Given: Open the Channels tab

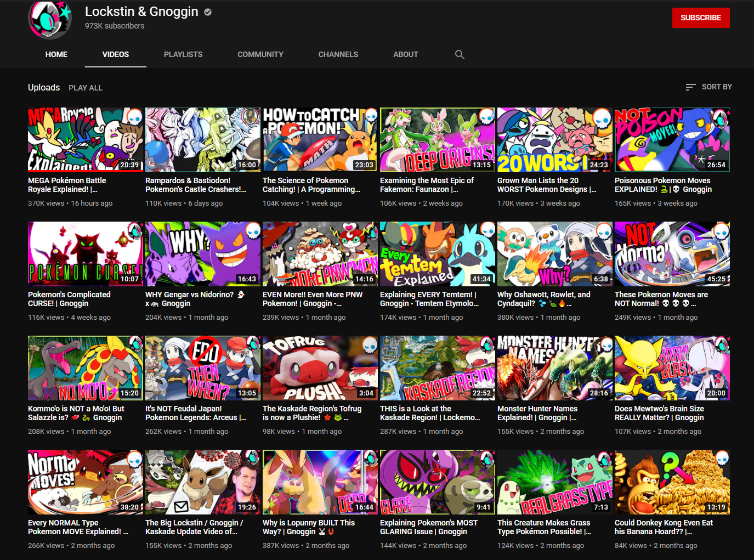Looking at the screenshot, I should (x=338, y=54).
